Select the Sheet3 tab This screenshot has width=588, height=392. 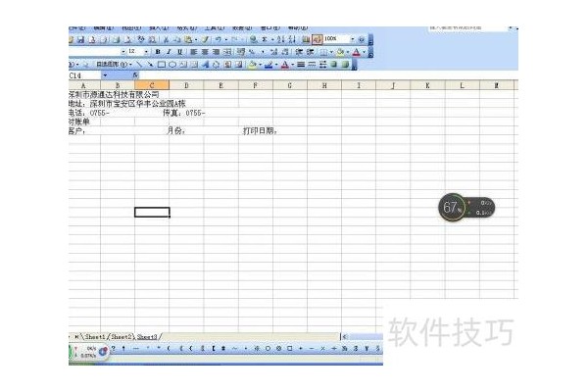(147, 337)
